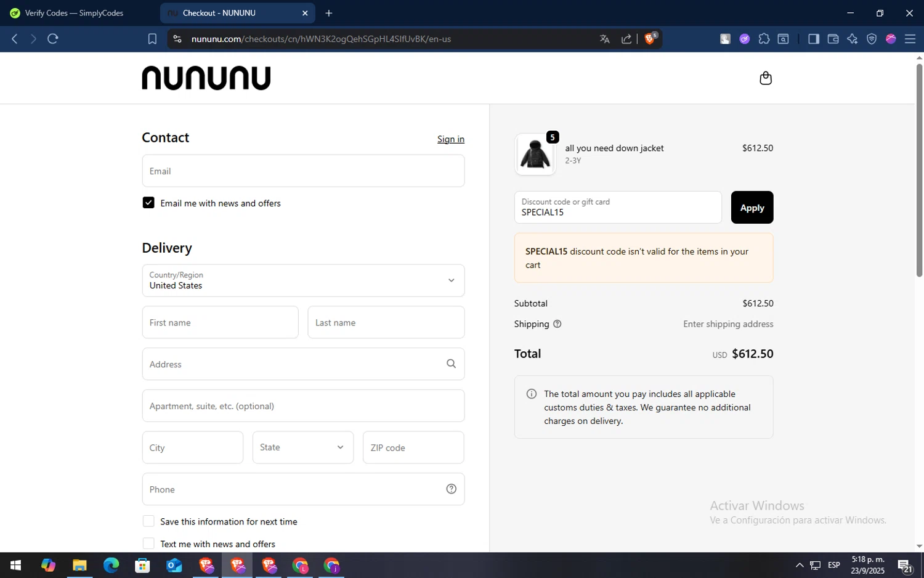This screenshot has height=578, width=924.
Task: Click the Sign in link
Action: tap(451, 139)
